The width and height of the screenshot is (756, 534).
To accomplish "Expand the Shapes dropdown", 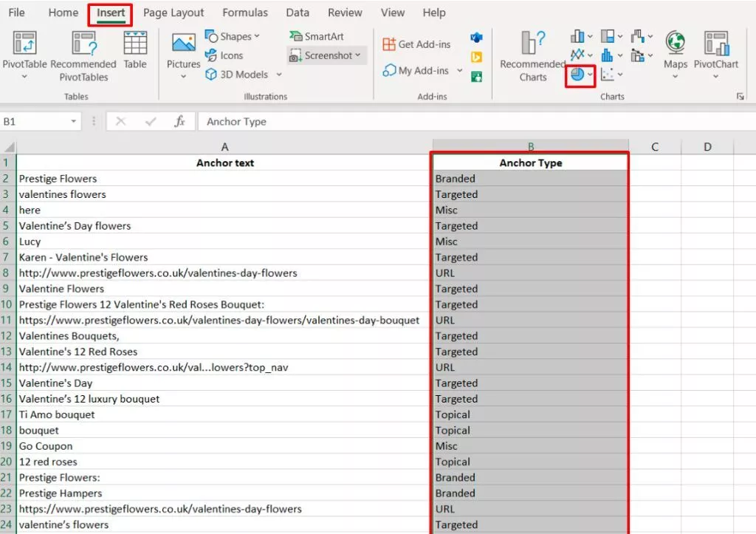I will [257, 36].
